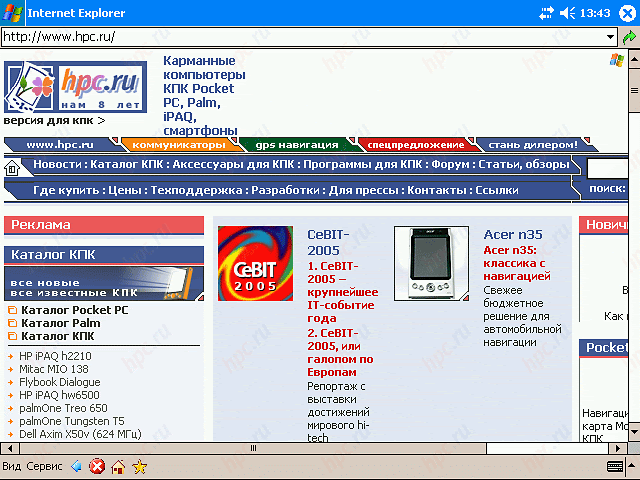Expand the input method selector arrow
This screenshot has width=640, height=480.
click(x=632, y=466)
